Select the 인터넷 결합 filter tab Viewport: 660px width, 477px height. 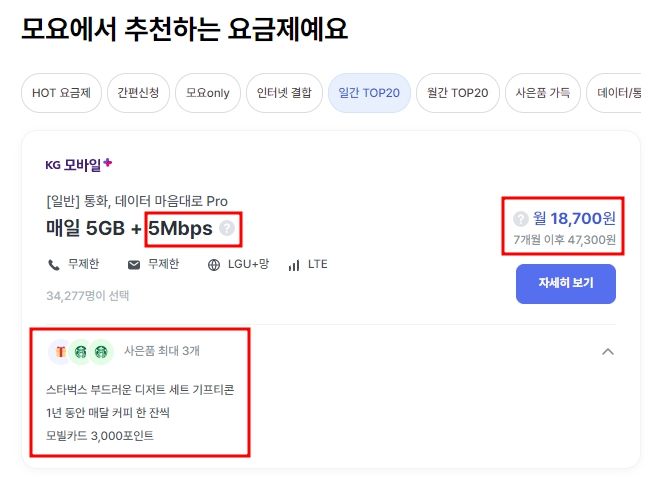284,93
